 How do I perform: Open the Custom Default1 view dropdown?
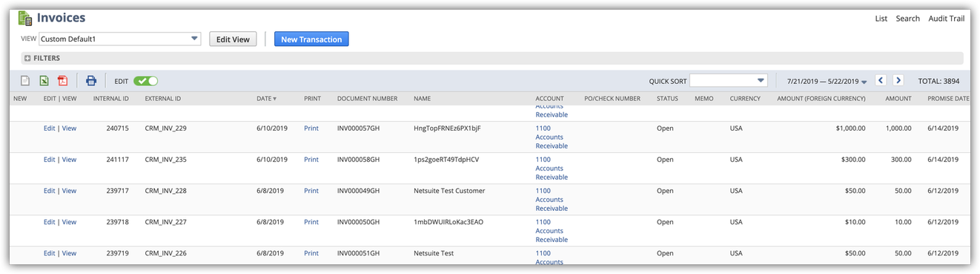point(119,39)
